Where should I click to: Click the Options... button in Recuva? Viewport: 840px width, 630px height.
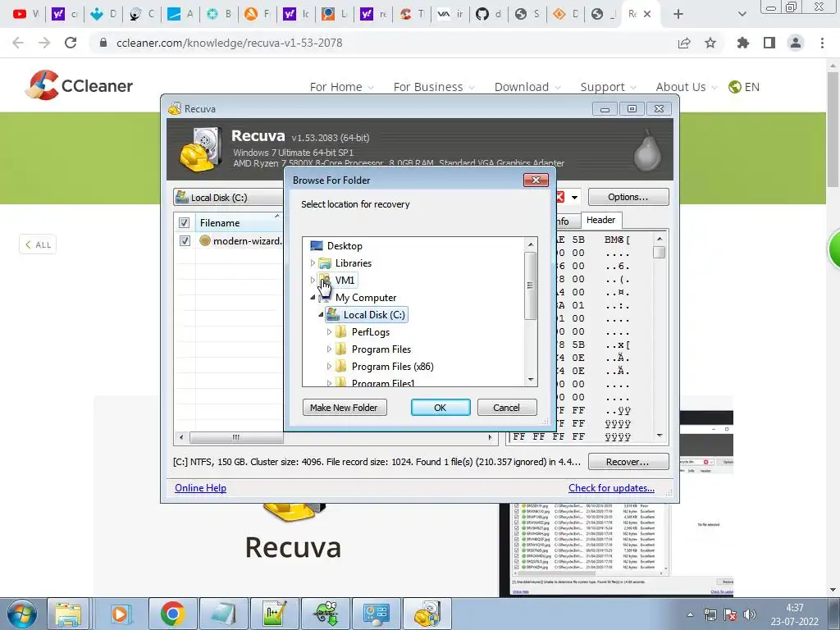pyautogui.click(x=628, y=197)
